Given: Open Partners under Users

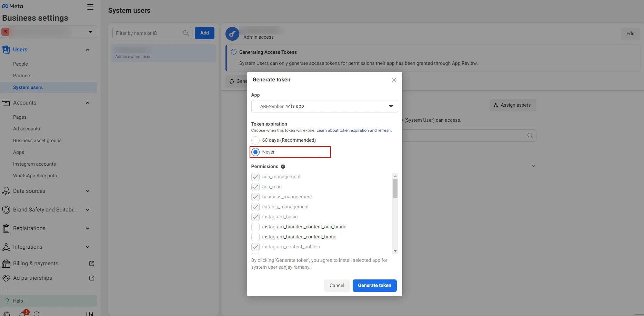Looking at the screenshot, I should click(x=22, y=76).
